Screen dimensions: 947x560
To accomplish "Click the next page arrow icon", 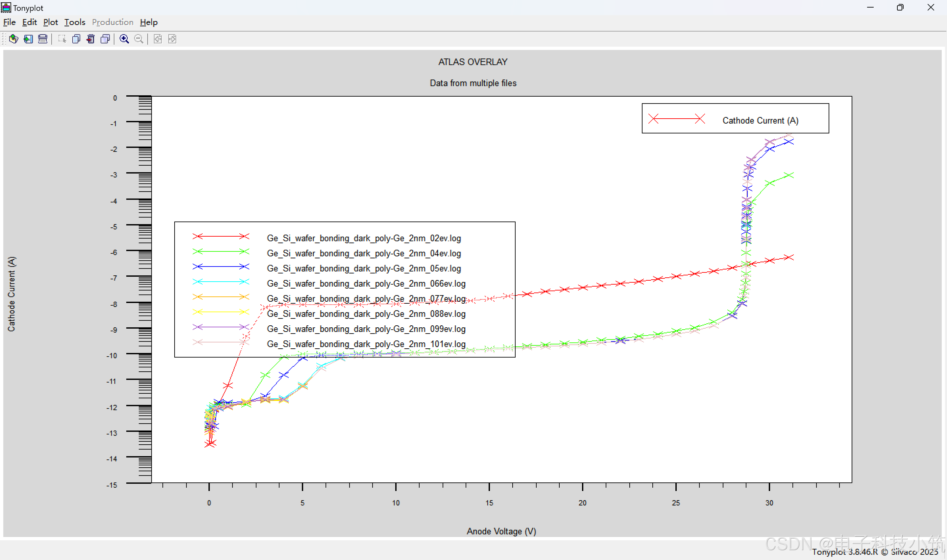I will tap(172, 39).
